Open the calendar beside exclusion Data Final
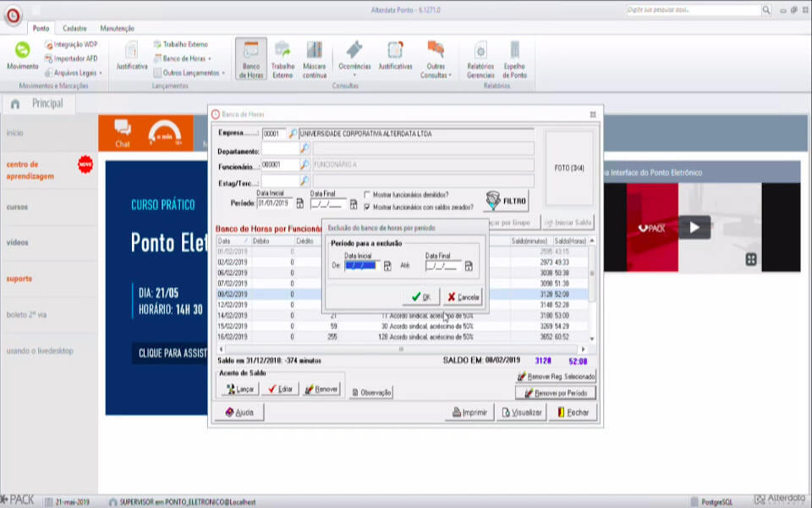The image size is (812, 508). pyautogui.click(x=469, y=266)
